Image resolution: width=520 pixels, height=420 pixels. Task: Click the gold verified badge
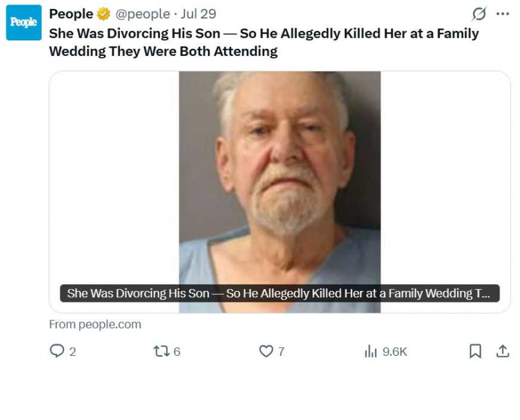(x=103, y=14)
